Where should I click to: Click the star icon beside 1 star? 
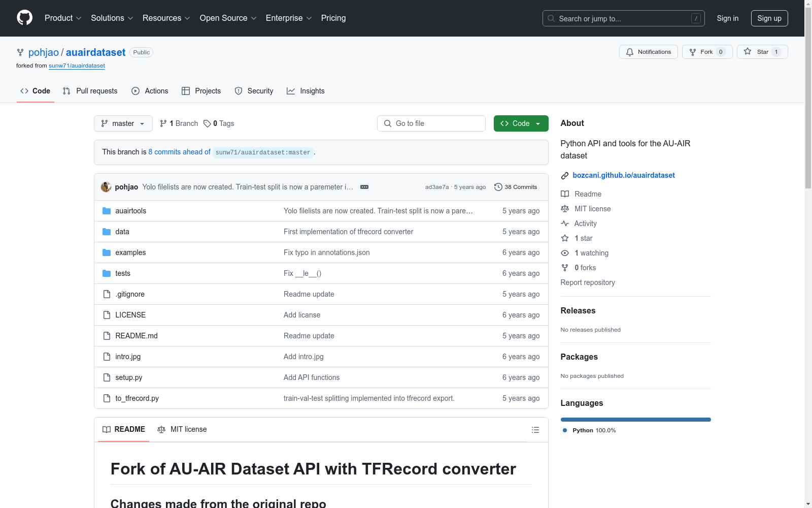[565, 238]
